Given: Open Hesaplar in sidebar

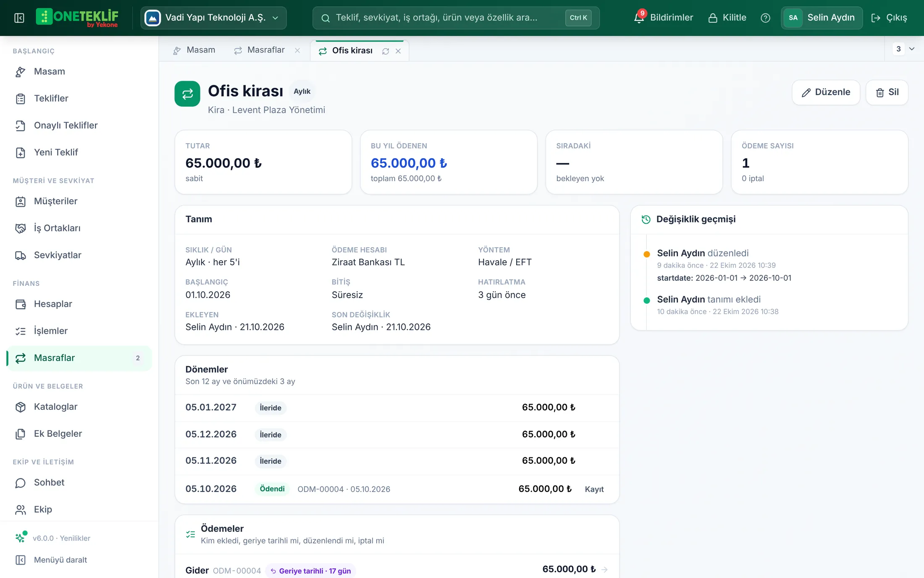Looking at the screenshot, I should point(79,304).
